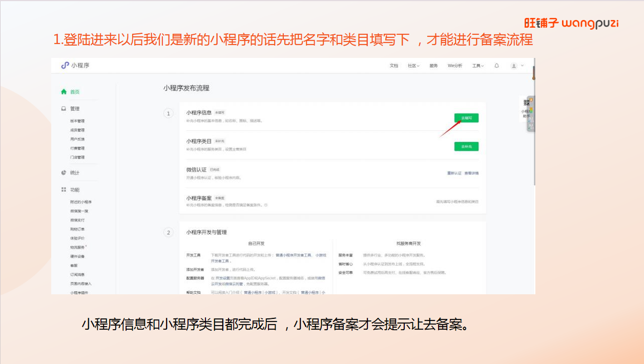Screen dimensions: 644x364
Task: Click the 微信认证 heading
Action: pos(196,170)
